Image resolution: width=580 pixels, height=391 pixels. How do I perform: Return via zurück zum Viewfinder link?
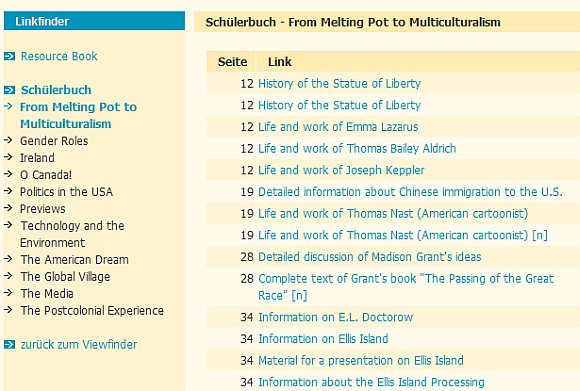pyautogui.click(x=79, y=345)
